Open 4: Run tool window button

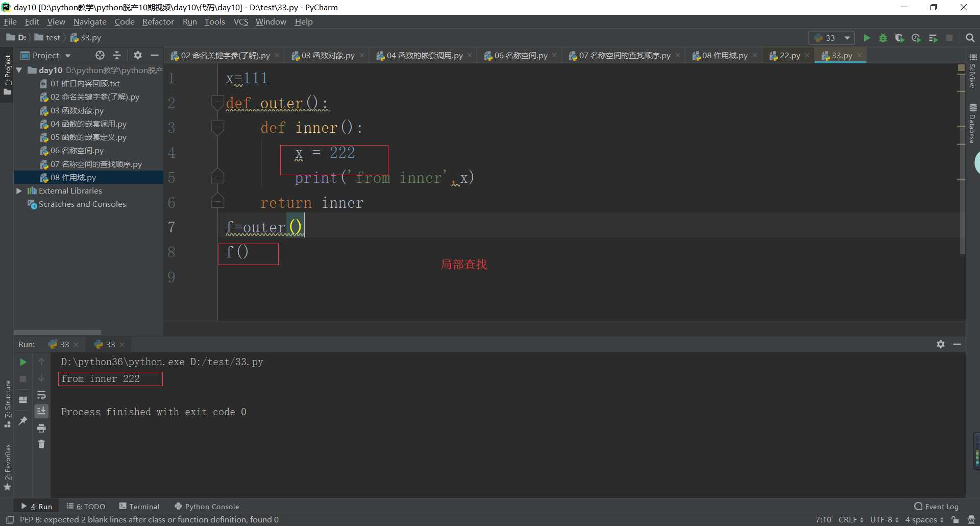(36, 507)
